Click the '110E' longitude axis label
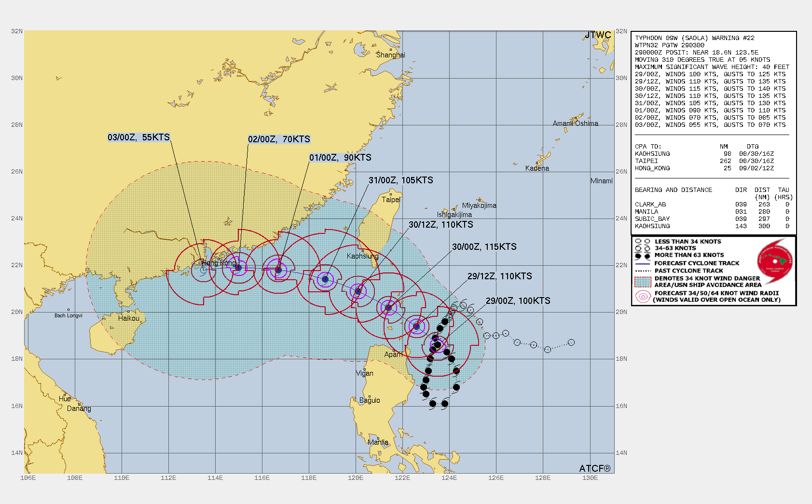812x504 pixels. point(122,478)
